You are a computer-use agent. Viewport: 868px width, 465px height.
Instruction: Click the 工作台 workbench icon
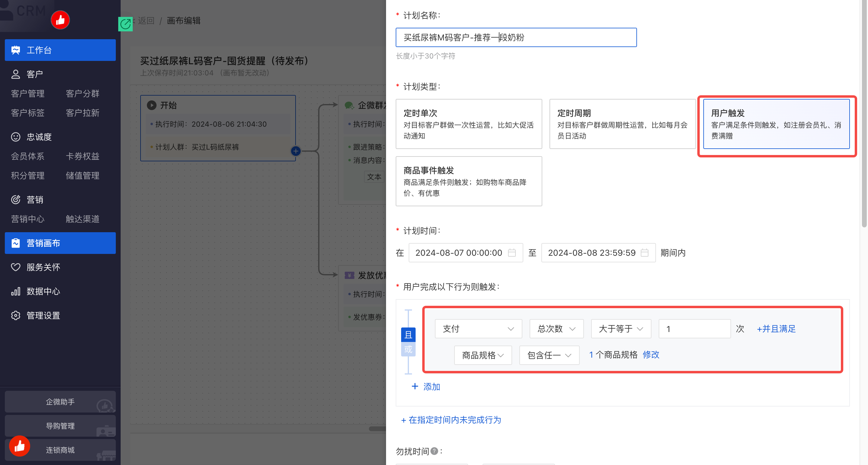[x=15, y=50]
